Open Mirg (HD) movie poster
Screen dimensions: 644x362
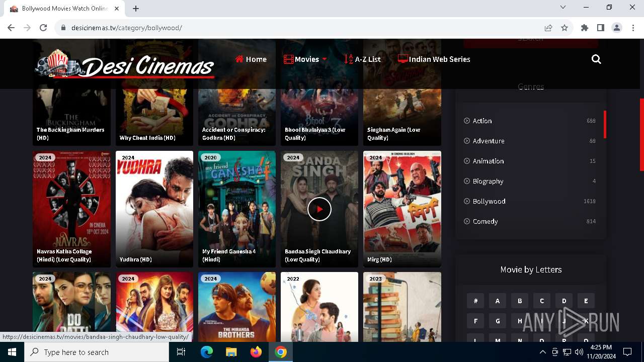click(402, 209)
